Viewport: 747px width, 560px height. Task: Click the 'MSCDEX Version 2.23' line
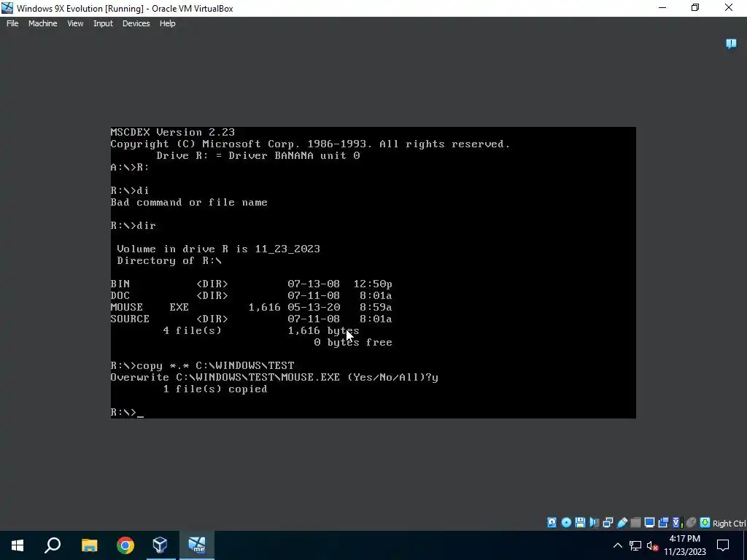tap(172, 132)
